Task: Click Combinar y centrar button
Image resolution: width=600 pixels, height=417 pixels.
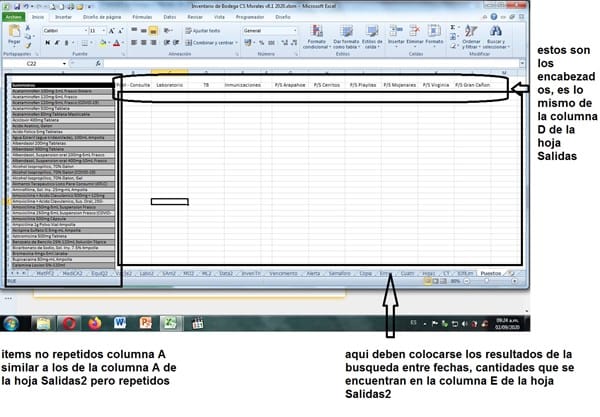Action: [209, 43]
